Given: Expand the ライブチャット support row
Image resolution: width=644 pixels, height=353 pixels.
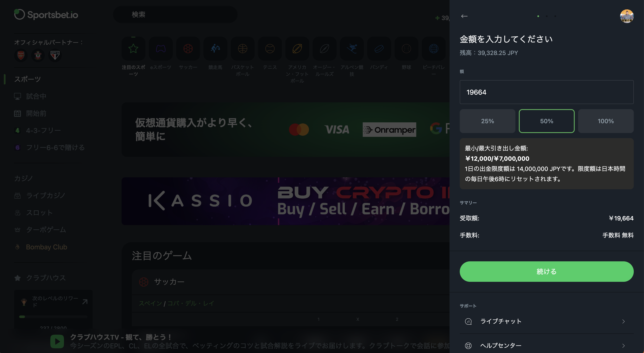Looking at the screenshot, I should tap(547, 321).
